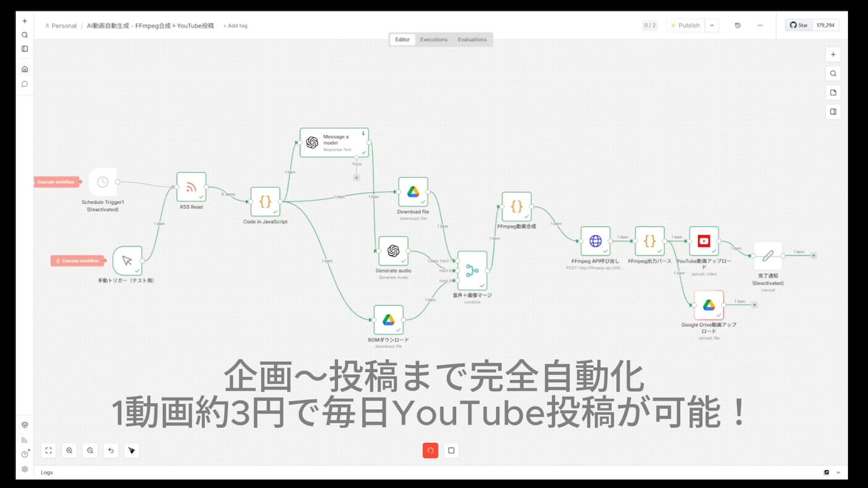The image size is (868, 488).
Task: Click the 179,294 star count
Action: [826, 26]
